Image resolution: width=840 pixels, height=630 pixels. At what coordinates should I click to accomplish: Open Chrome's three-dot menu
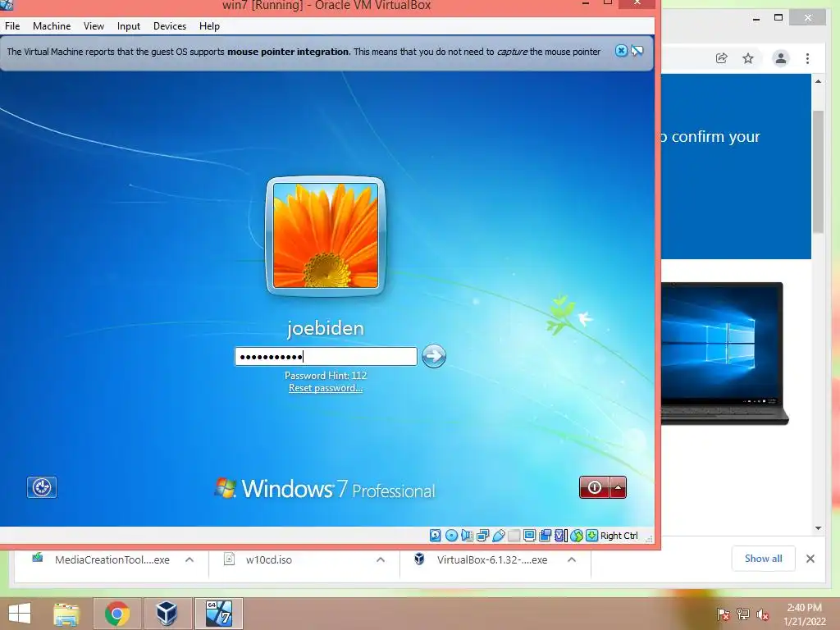[807, 58]
